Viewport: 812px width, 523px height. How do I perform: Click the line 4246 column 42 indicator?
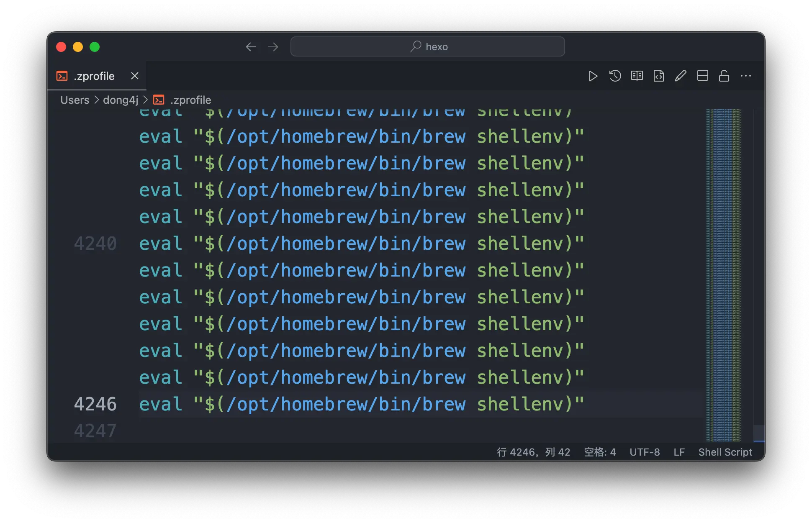point(533,452)
